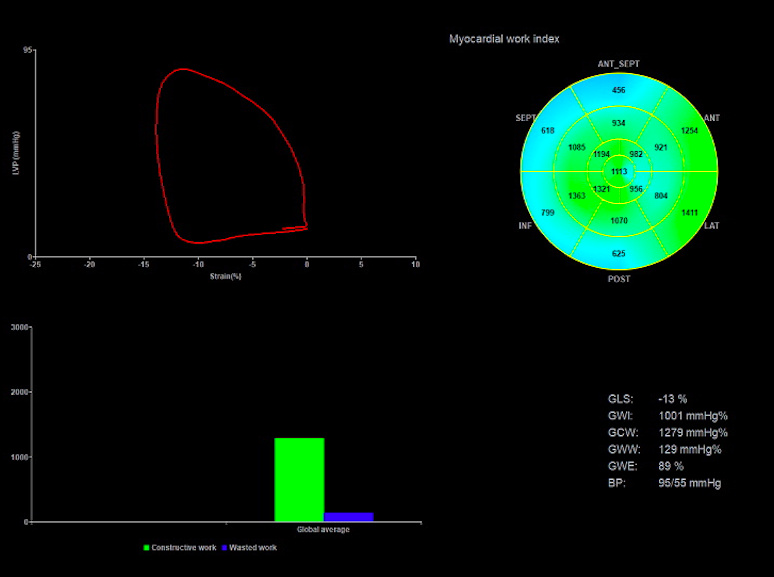This screenshot has width=774, height=577.
Task: Select the basal POST segment valued 625
Action: click(619, 253)
